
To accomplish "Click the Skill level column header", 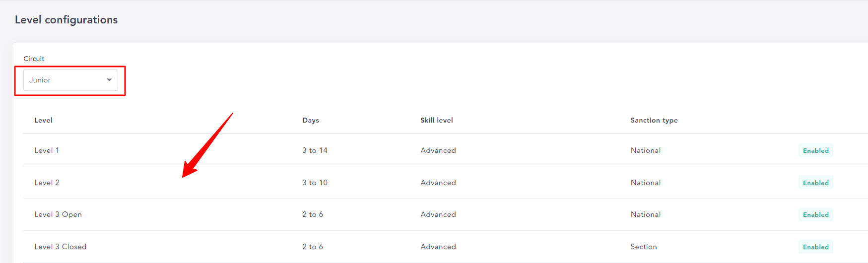I will point(437,120).
